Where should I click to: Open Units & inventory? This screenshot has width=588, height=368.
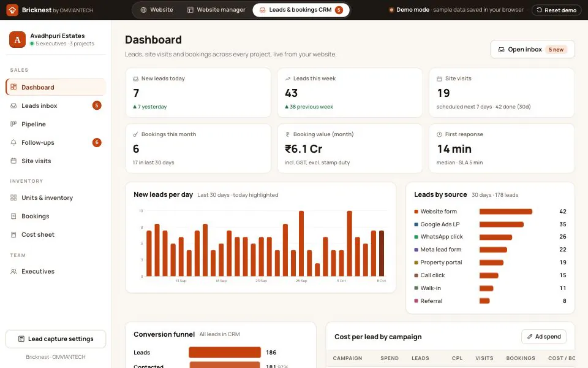[x=56, y=197]
